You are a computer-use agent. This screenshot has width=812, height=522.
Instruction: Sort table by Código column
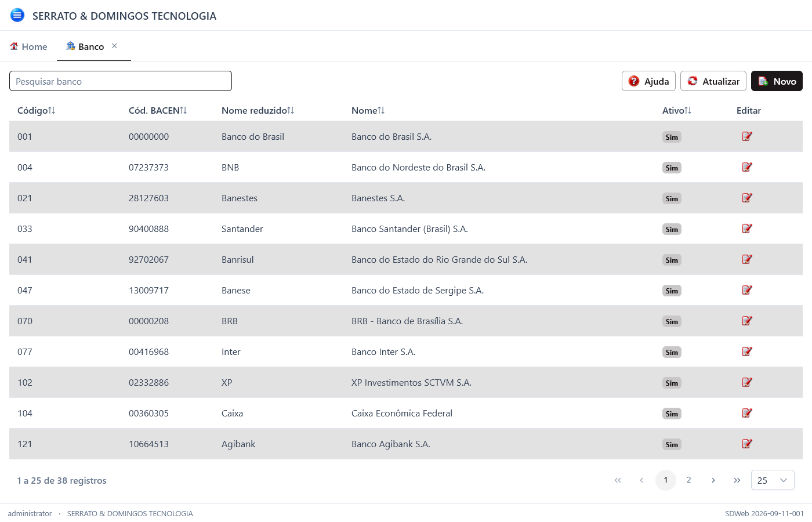tap(36, 110)
